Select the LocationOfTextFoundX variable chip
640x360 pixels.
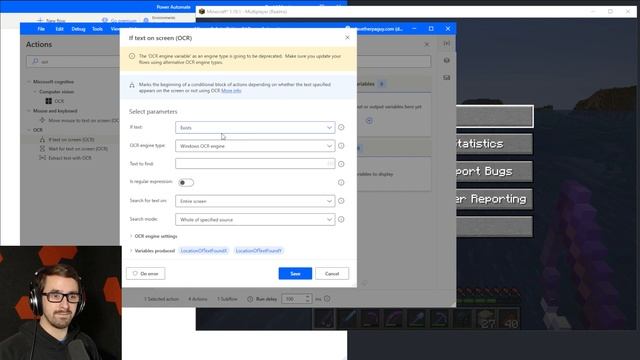click(x=204, y=251)
